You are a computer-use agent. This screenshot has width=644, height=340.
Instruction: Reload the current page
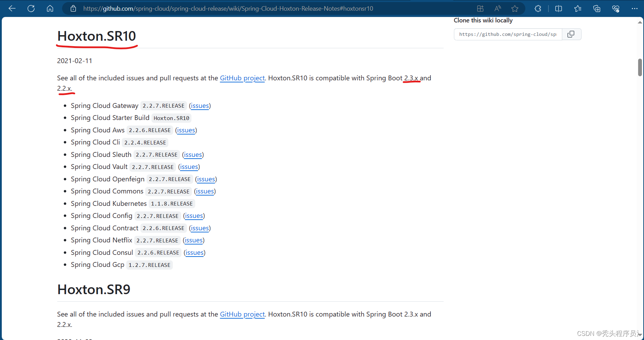coord(31,9)
